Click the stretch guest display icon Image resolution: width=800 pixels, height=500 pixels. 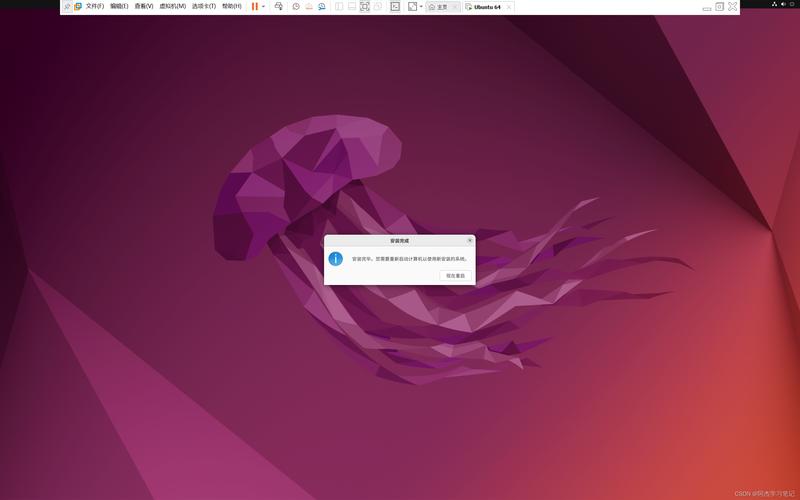[x=412, y=7]
